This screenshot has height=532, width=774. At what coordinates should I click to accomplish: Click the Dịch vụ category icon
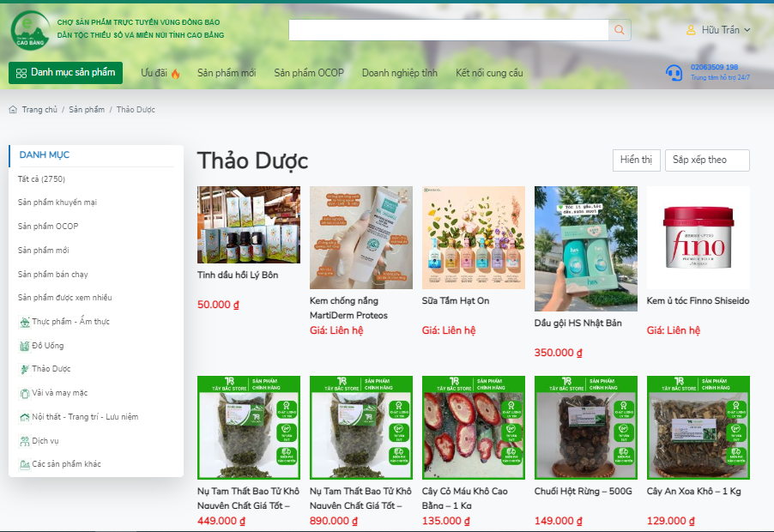coord(24,441)
